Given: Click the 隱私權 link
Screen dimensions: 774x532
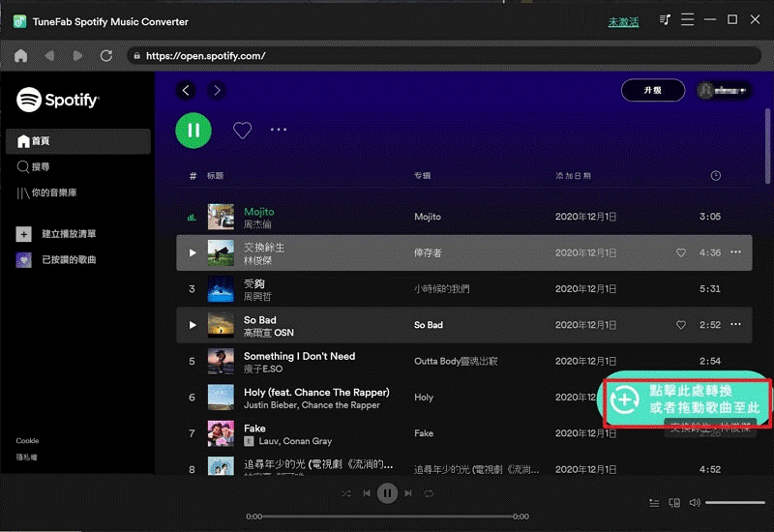Looking at the screenshot, I should click(26, 457).
